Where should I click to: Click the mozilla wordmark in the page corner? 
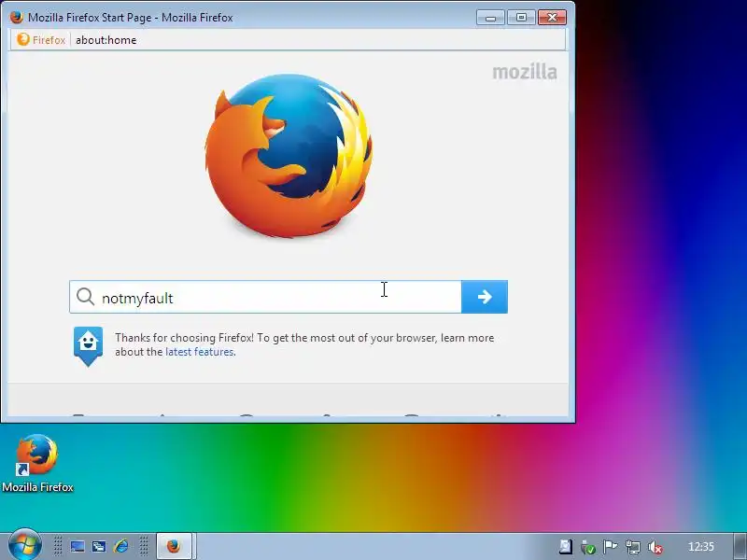[x=525, y=73]
